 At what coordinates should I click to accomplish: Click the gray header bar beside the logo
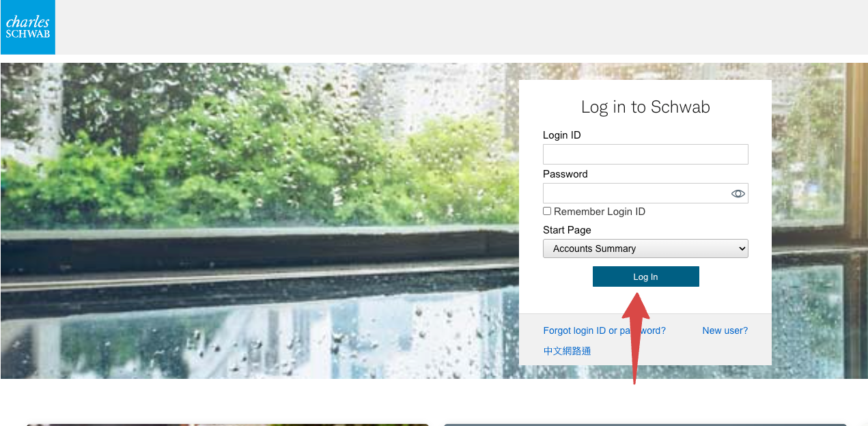click(462, 27)
